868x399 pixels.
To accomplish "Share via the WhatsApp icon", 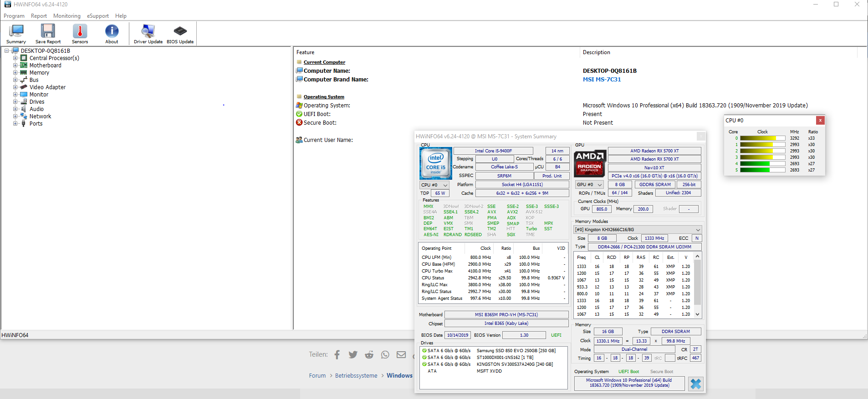I will point(385,355).
